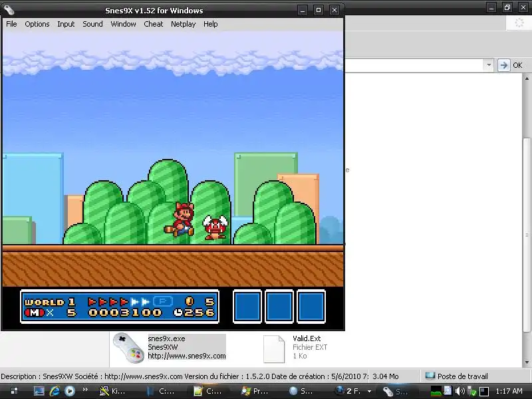Open the File menu in Snes9X
Viewport: 532px width, 399px height.
click(11, 24)
